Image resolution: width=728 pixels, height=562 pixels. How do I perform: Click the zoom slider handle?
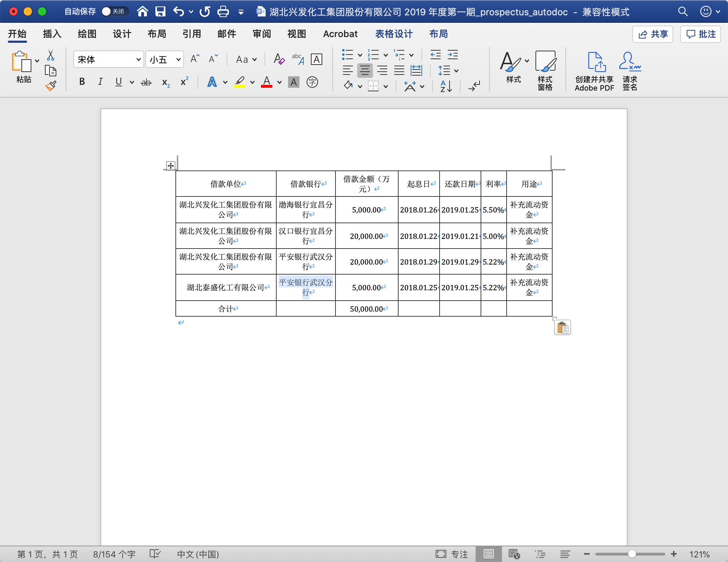click(632, 554)
